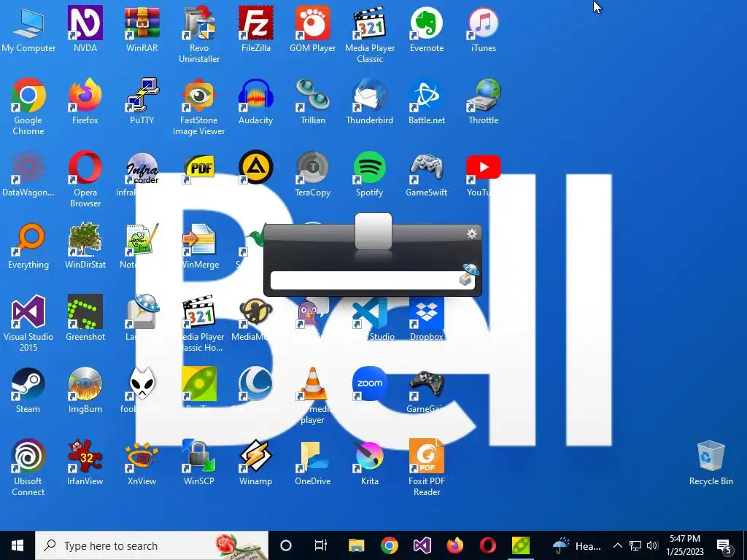Image resolution: width=747 pixels, height=560 pixels.
Task: Select the WinMerge desktop shortcut
Action: coord(200,246)
